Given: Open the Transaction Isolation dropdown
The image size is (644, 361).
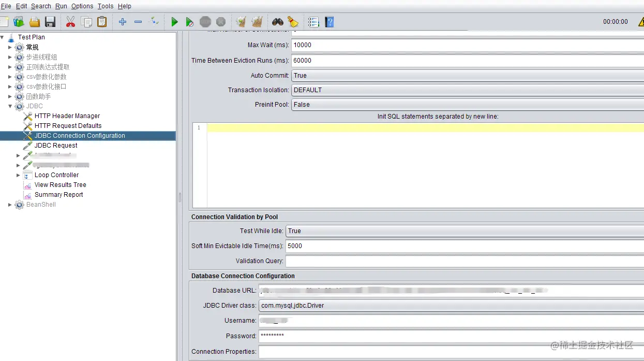Looking at the screenshot, I should point(468,90).
